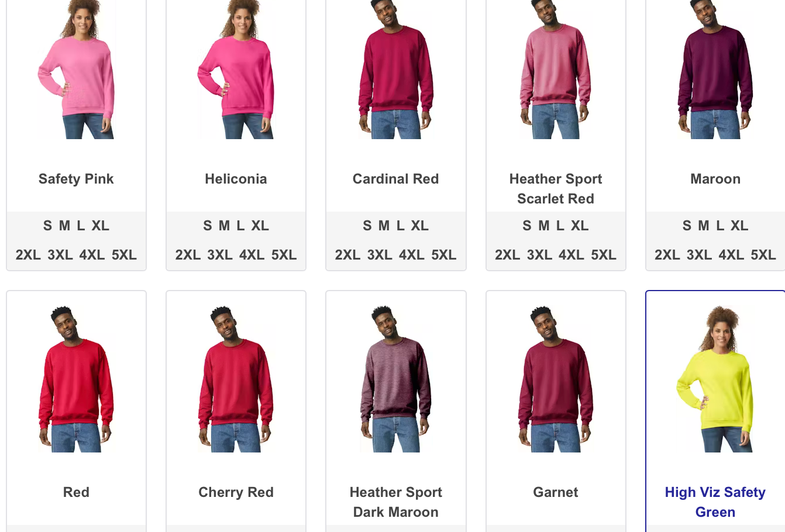
Task: Click the Garnet color name
Action: tap(556, 492)
